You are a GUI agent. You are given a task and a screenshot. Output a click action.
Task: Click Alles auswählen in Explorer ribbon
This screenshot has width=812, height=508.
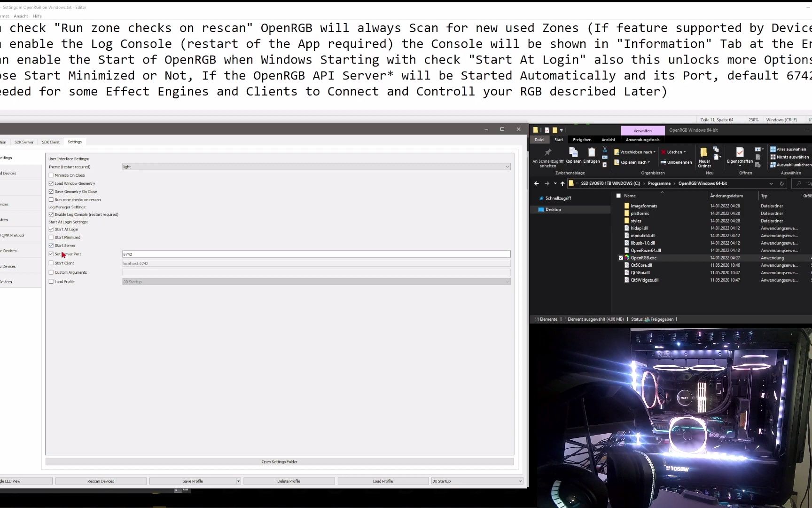[789, 149]
